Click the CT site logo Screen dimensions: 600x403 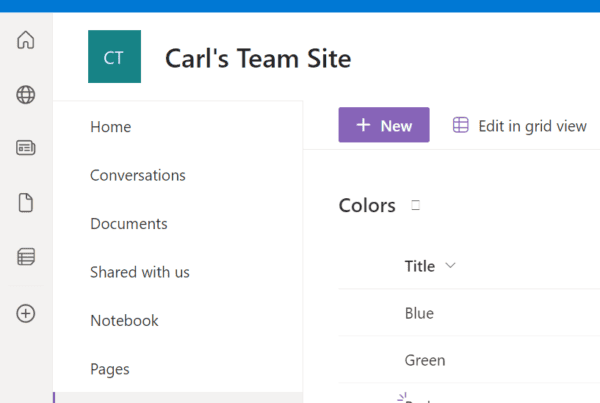114,57
